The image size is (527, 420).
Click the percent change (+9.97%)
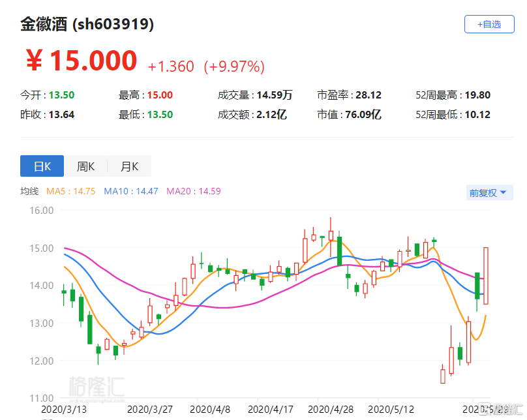[234, 66]
